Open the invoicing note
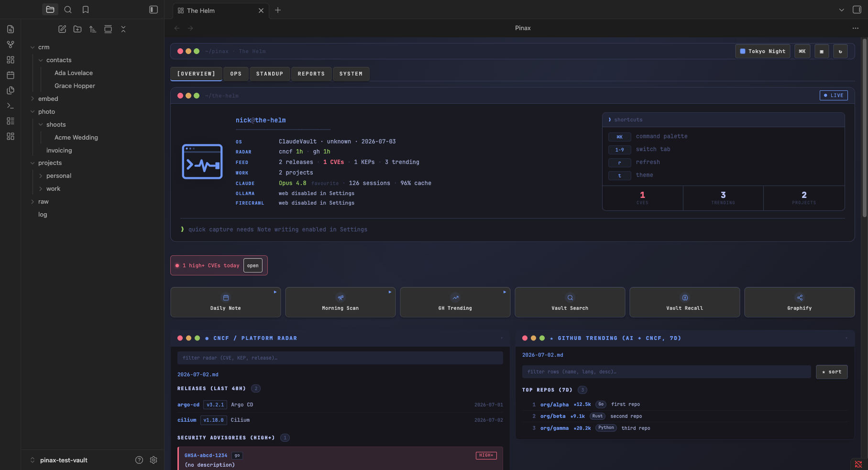Screen dimensions: 868x470 [59, 150]
